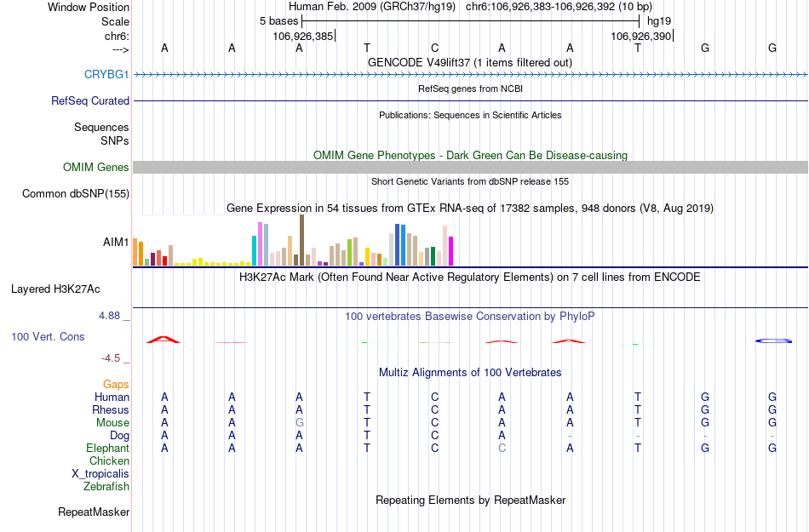Screen dimensions: 809x532
Task: Click the RefSeq genes from NCBI title
Action: 470,89
